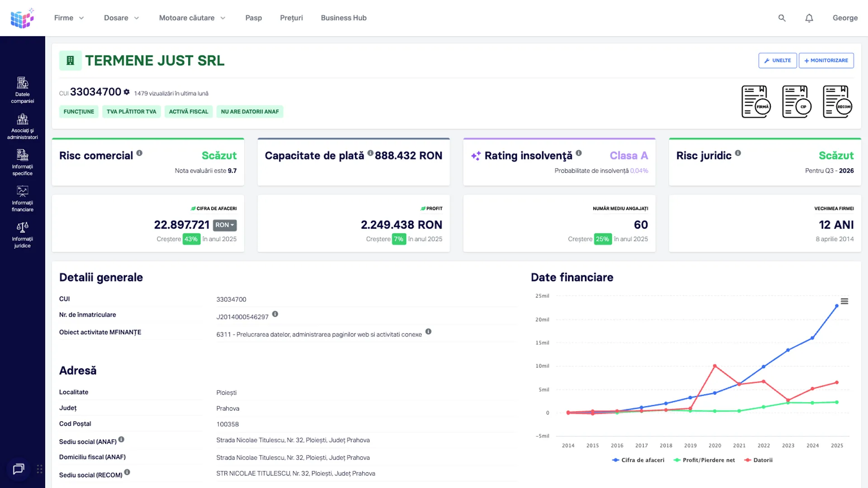Expand the Firme menu
This screenshot has width=868, height=488.
69,18
